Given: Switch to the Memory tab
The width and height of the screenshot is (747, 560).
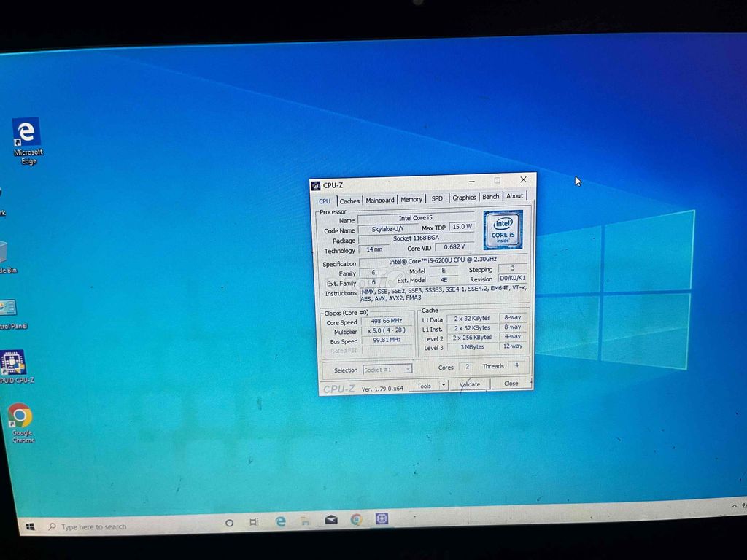Looking at the screenshot, I should tap(411, 199).
